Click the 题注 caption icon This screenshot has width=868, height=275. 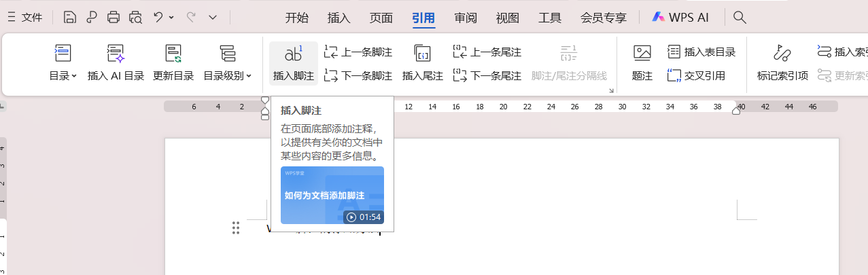(x=642, y=54)
